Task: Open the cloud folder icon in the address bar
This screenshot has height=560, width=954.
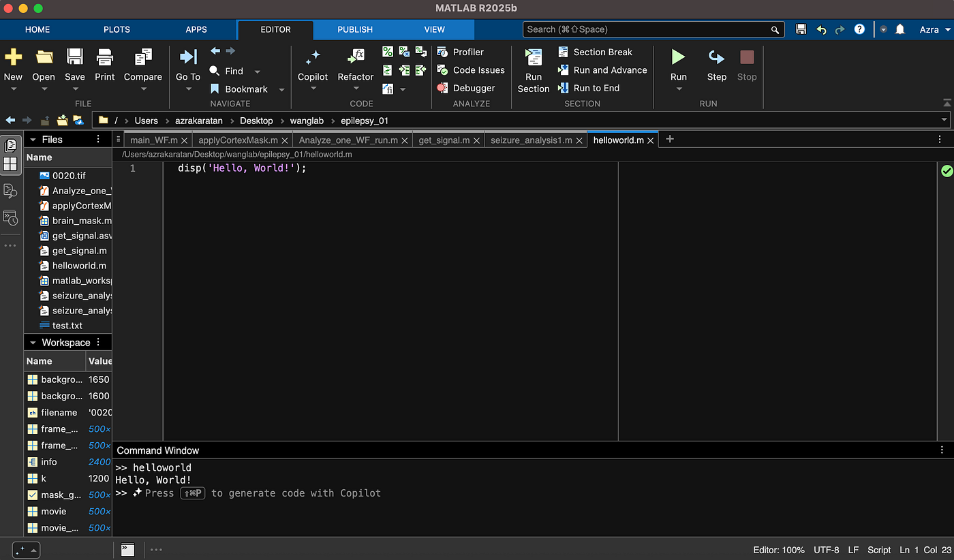Action: tap(79, 121)
